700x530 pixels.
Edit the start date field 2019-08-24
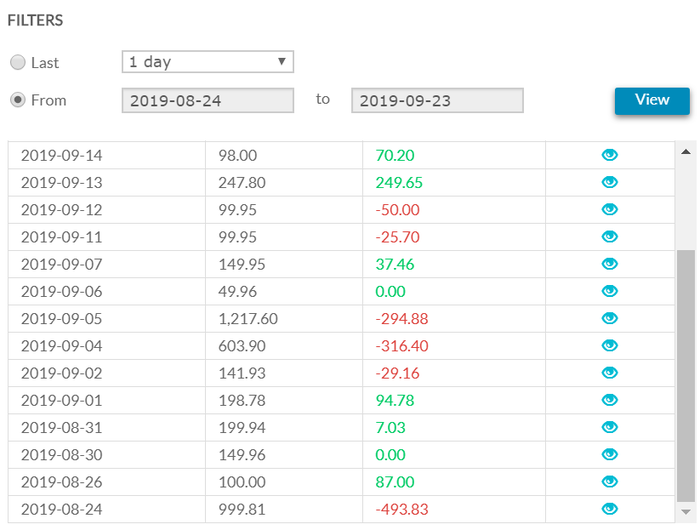pos(208,100)
